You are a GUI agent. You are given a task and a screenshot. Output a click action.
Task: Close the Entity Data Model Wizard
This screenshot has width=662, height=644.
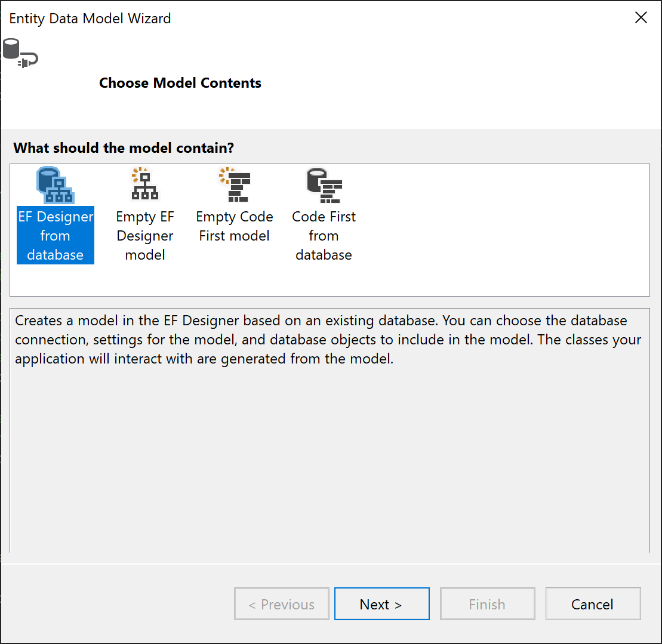click(x=641, y=17)
